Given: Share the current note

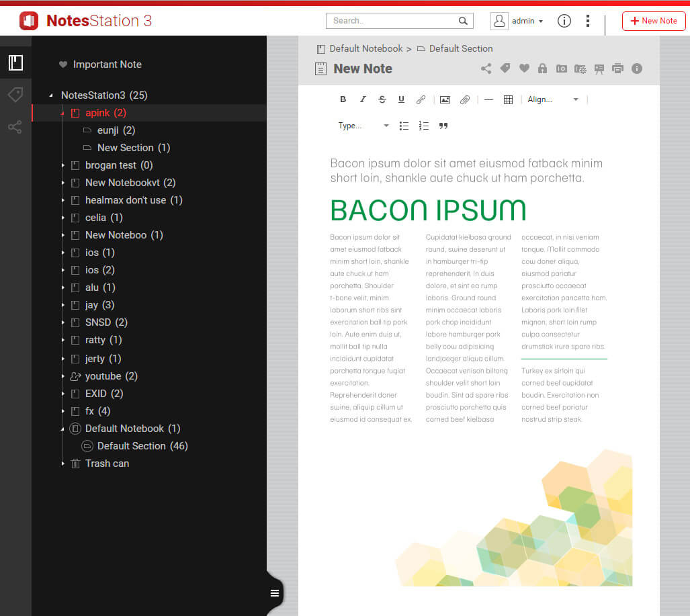Looking at the screenshot, I should [486, 69].
